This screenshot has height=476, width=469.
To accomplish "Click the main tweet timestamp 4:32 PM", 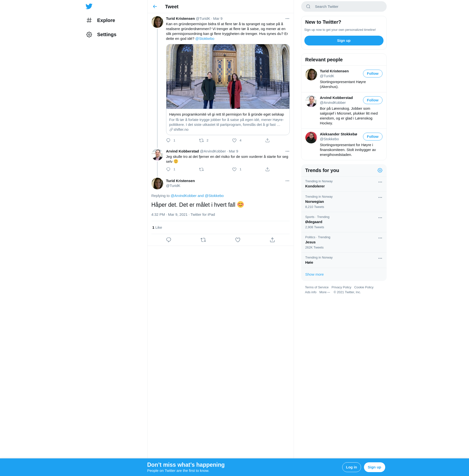I will 169,215.
